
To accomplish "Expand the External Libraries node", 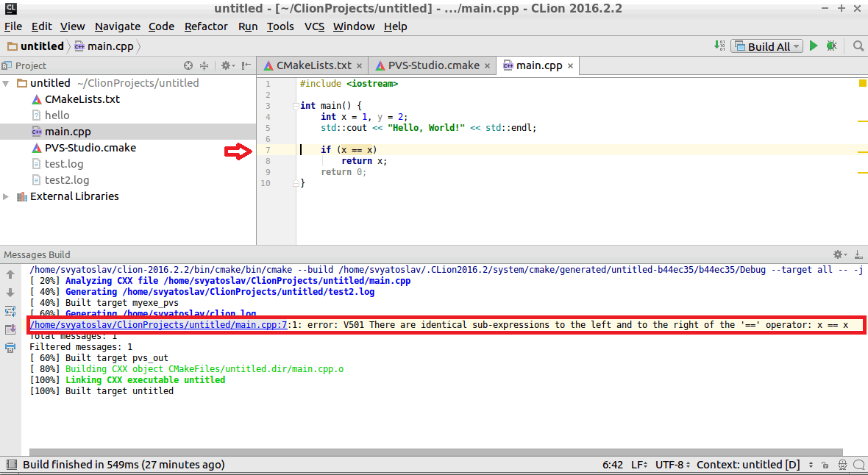I will click(6, 196).
